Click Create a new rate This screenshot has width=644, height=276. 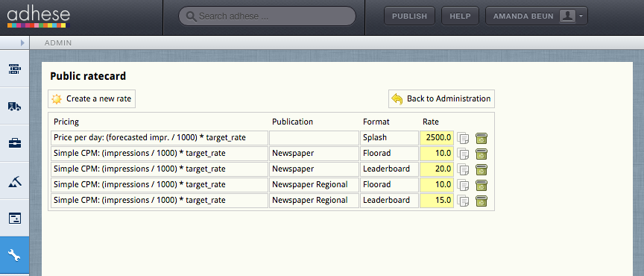pos(92,98)
